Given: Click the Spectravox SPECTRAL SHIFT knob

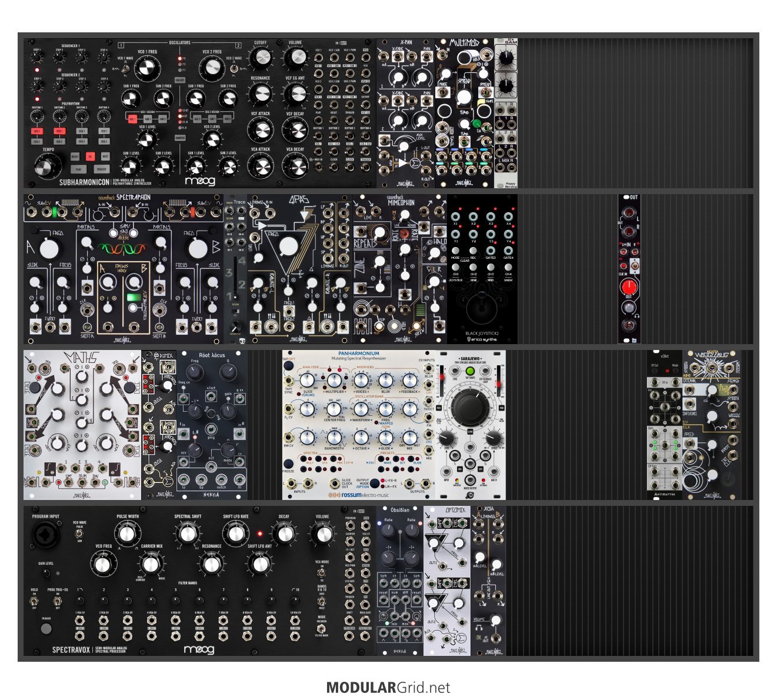Looking at the screenshot, I should click(187, 534).
